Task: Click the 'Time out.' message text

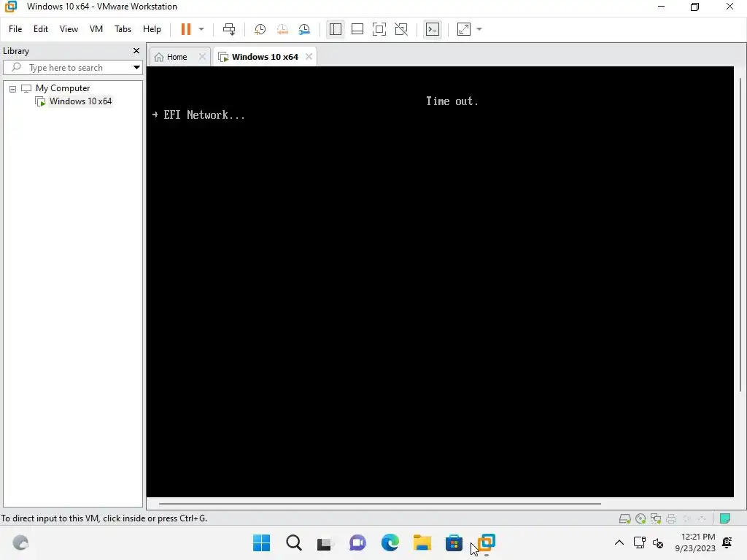Action: pyautogui.click(x=452, y=101)
